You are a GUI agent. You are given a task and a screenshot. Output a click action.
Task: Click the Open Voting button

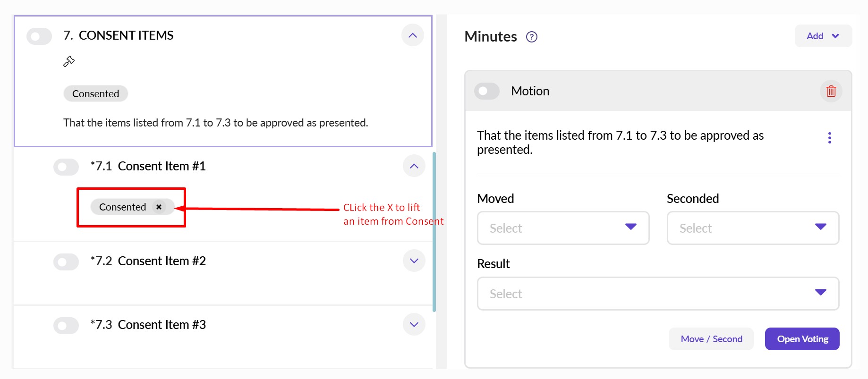click(x=802, y=339)
